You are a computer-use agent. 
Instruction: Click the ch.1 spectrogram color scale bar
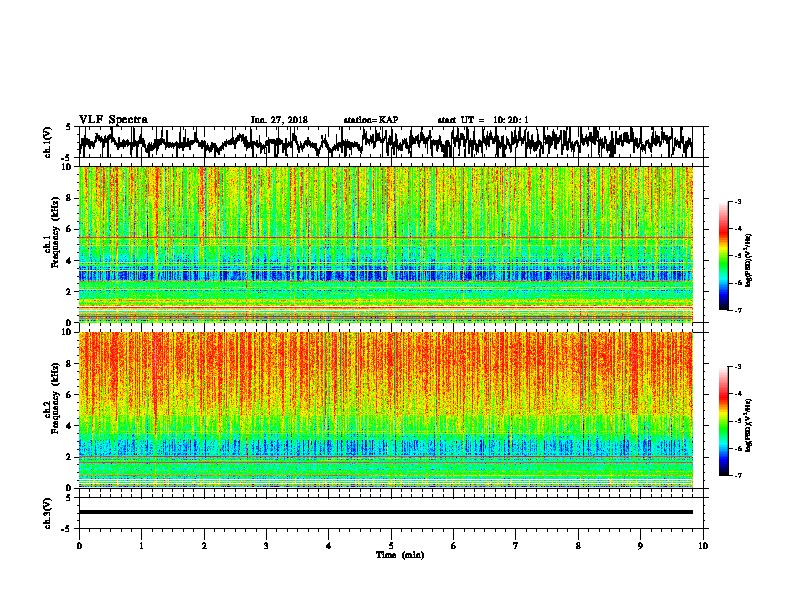[x=723, y=256]
